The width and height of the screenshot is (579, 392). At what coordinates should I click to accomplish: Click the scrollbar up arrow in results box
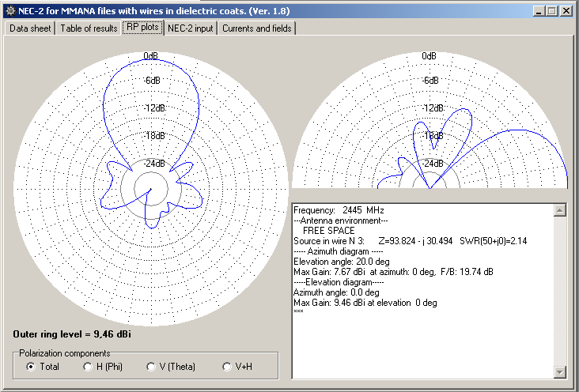click(x=560, y=210)
